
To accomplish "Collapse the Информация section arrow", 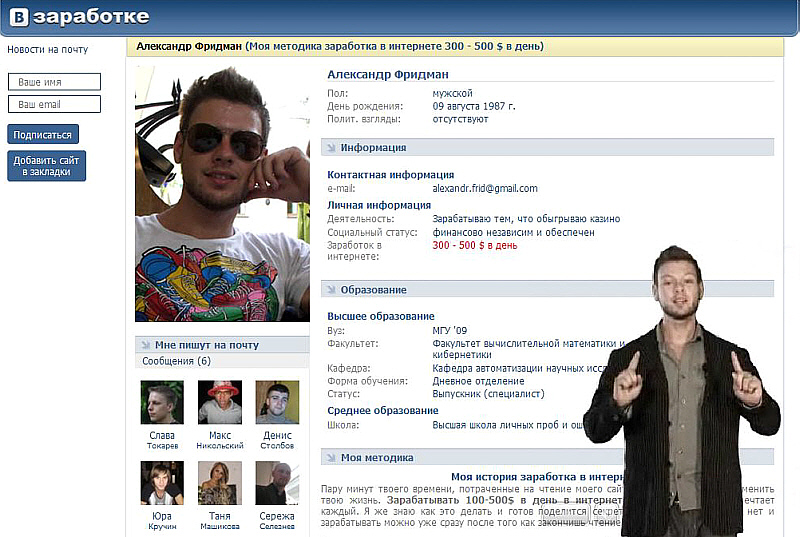I will coord(331,148).
